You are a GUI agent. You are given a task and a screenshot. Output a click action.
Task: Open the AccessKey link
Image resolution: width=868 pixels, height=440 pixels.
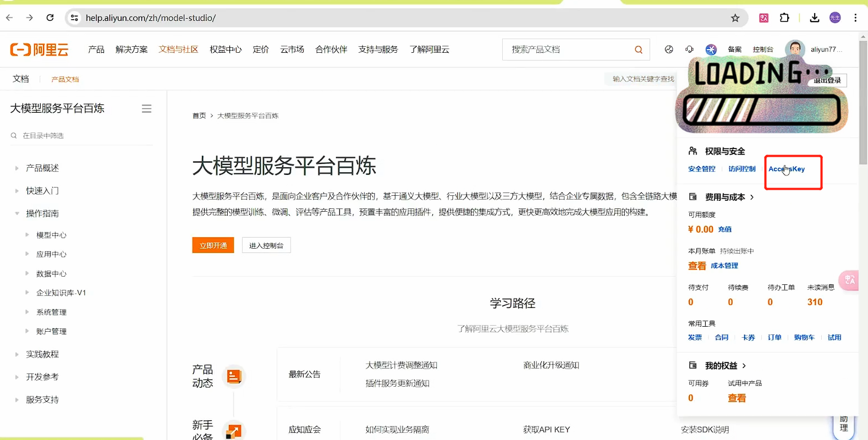point(787,169)
